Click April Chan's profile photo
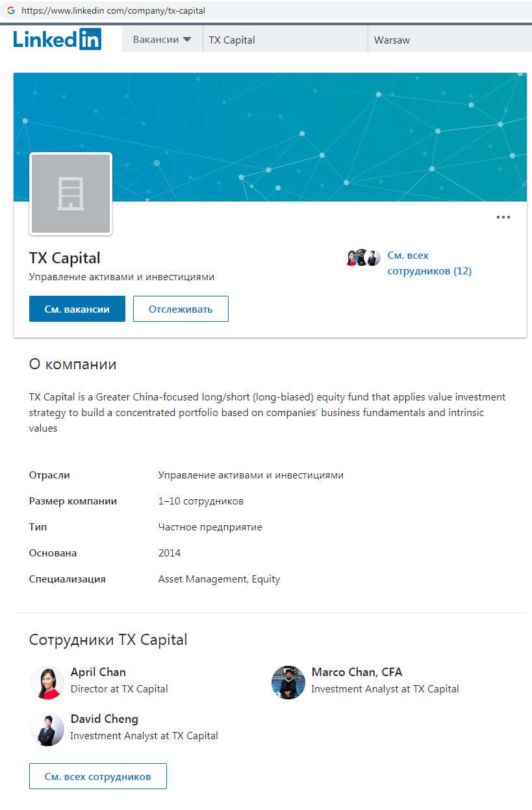The width and height of the screenshot is (532, 810). (x=47, y=683)
